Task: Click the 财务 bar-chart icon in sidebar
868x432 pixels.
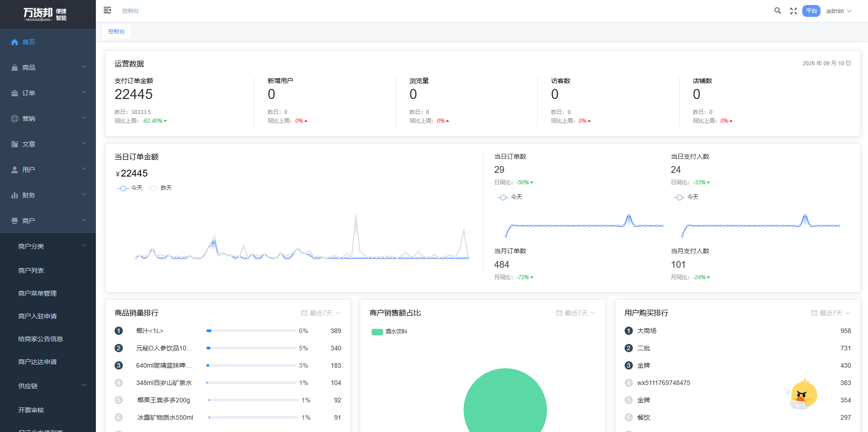Action: [15, 195]
